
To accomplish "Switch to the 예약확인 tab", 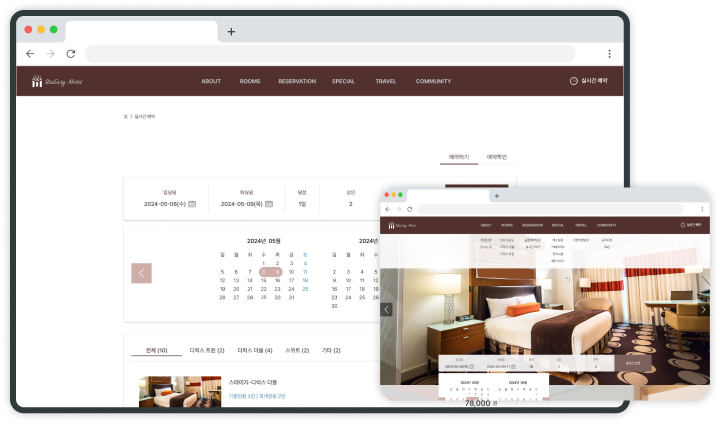I will pos(496,157).
